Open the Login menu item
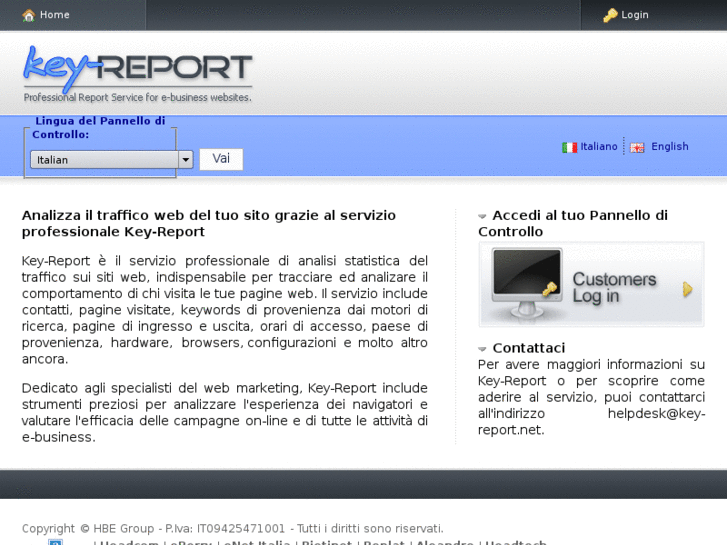 pos(635,15)
